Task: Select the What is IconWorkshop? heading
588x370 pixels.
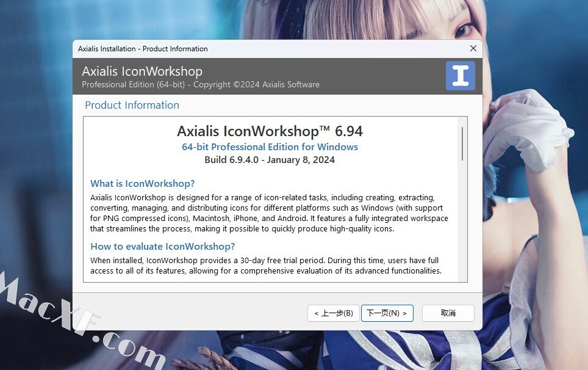Action: pos(143,184)
